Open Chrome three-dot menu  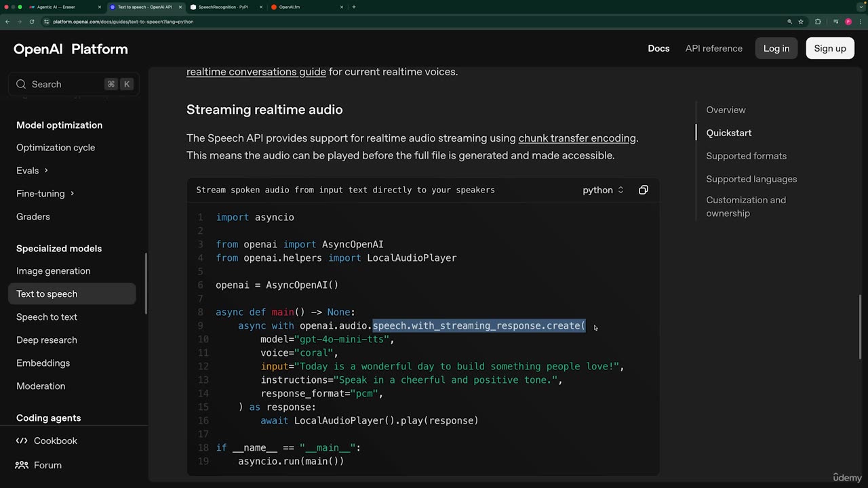860,22
